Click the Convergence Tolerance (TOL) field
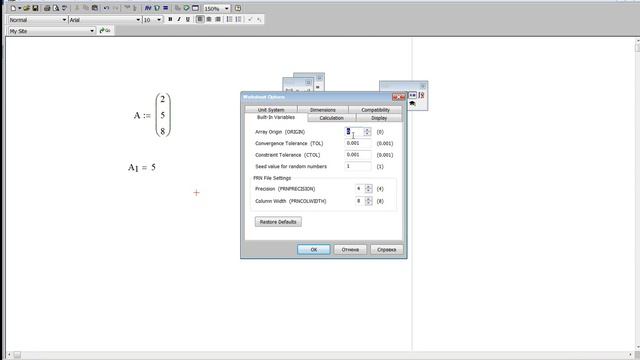 click(358, 143)
